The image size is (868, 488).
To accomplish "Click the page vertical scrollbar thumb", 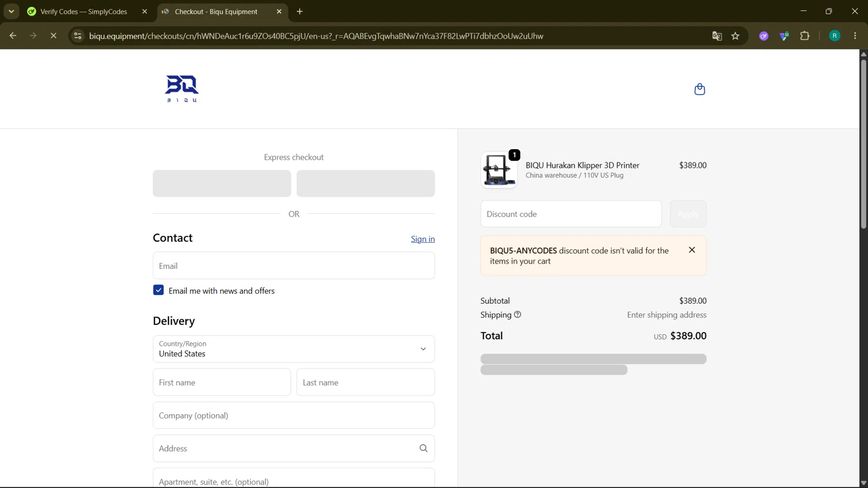I will [863, 143].
